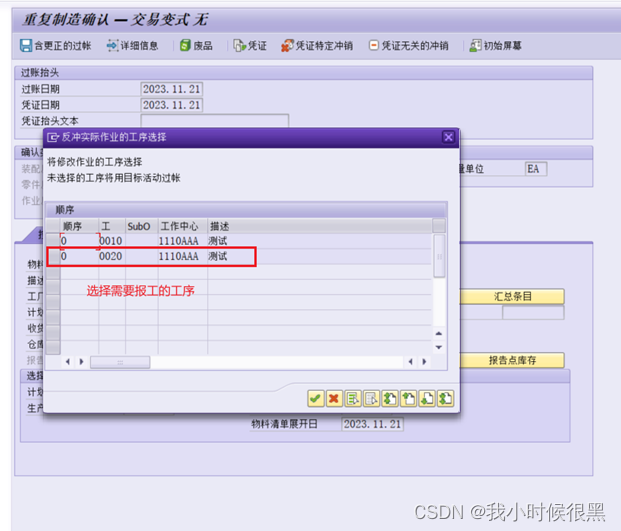621x531 pixels.
Task: Click the 废品 scrap toolbar button
Action: click(x=196, y=46)
